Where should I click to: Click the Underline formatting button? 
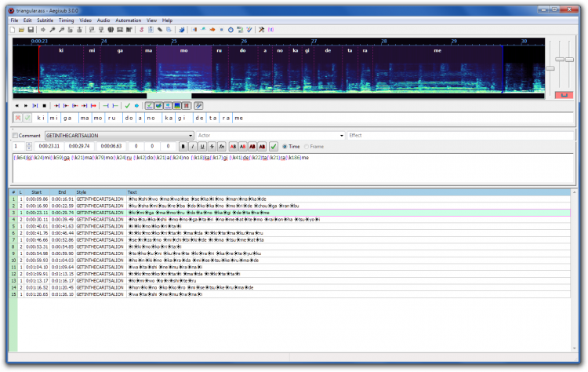pos(203,146)
